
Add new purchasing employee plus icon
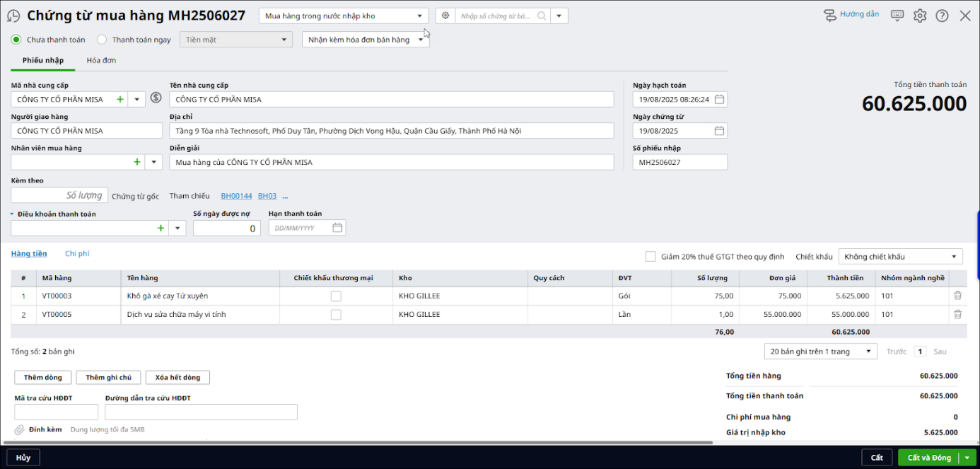click(137, 162)
